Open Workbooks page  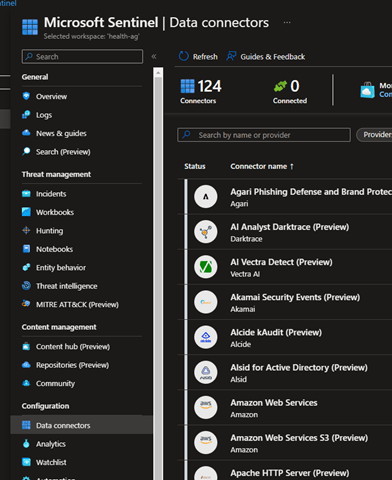point(55,212)
